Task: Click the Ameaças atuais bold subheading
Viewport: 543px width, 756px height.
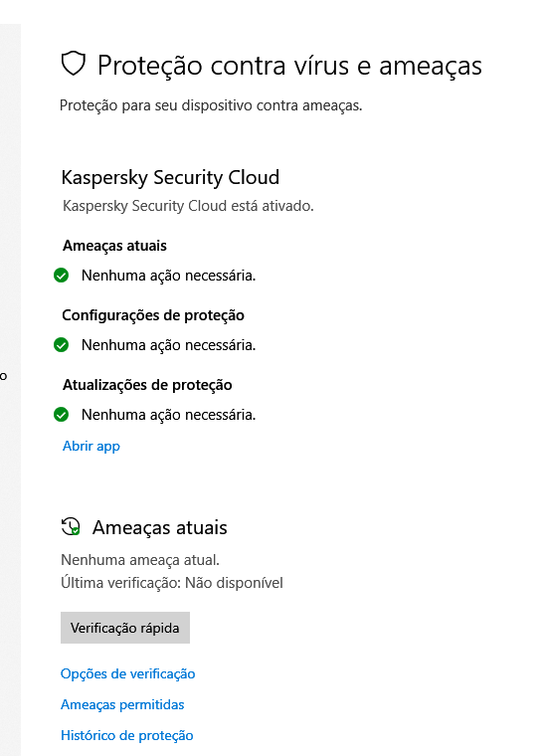Action: pyautogui.click(x=114, y=246)
